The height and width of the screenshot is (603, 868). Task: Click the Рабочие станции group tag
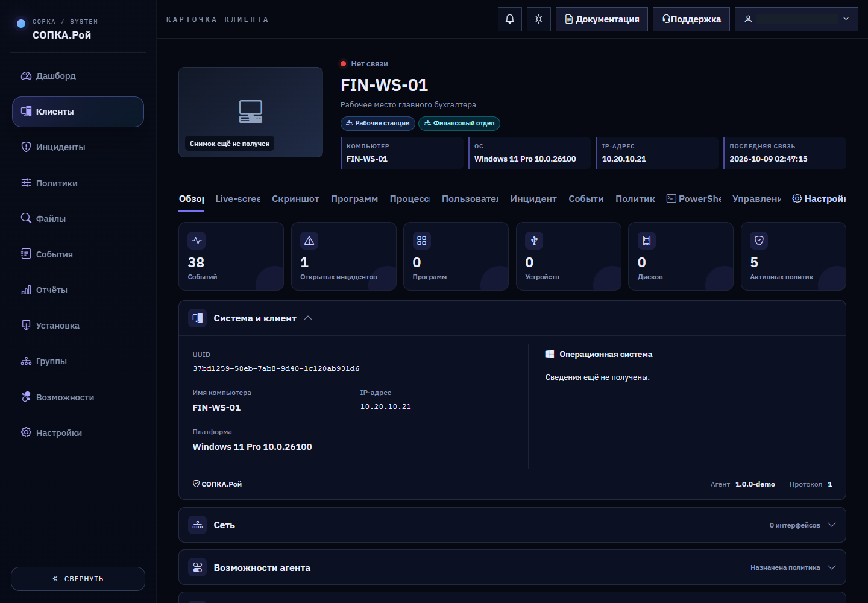click(x=378, y=124)
